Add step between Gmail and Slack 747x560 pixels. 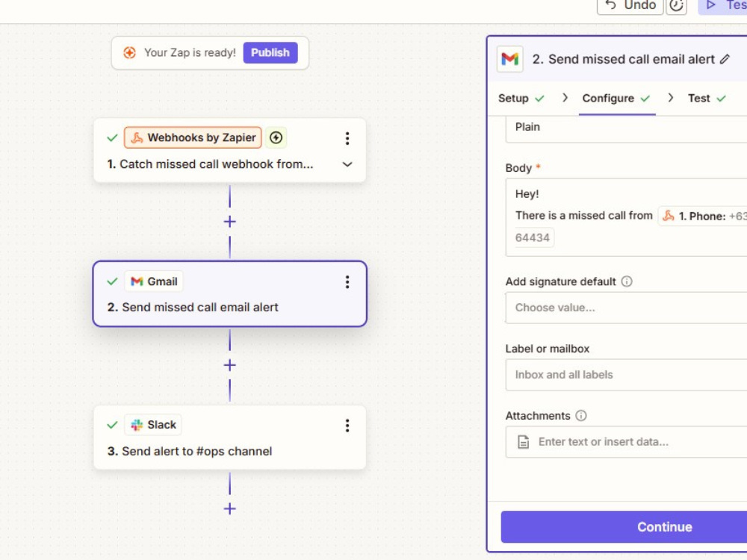coord(229,365)
